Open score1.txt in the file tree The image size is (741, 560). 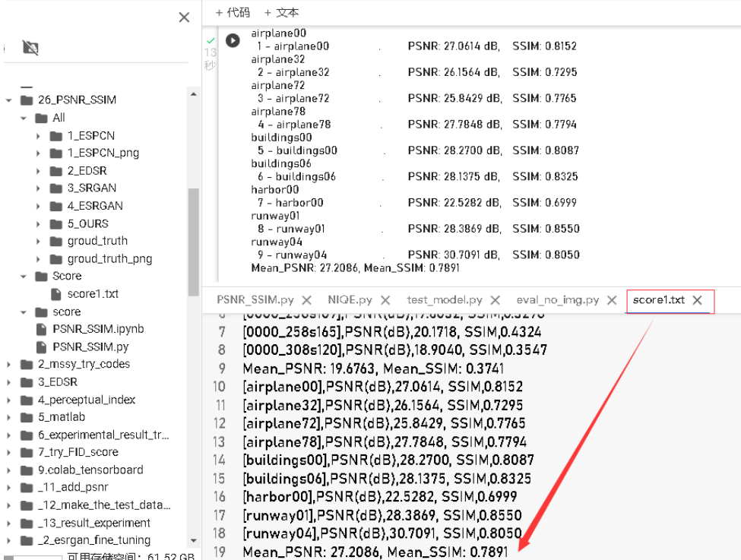pyautogui.click(x=93, y=294)
